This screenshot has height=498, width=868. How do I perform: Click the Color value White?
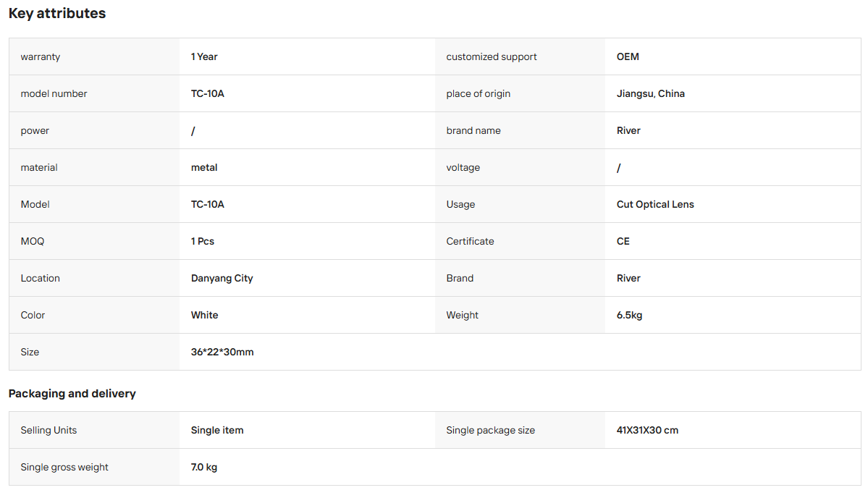(x=204, y=315)
